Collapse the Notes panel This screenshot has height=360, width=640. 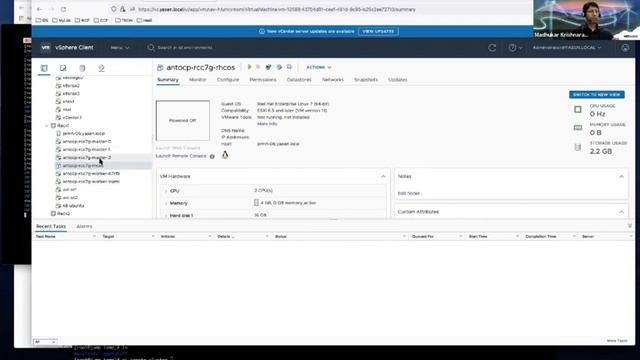[x=621, y=176]
